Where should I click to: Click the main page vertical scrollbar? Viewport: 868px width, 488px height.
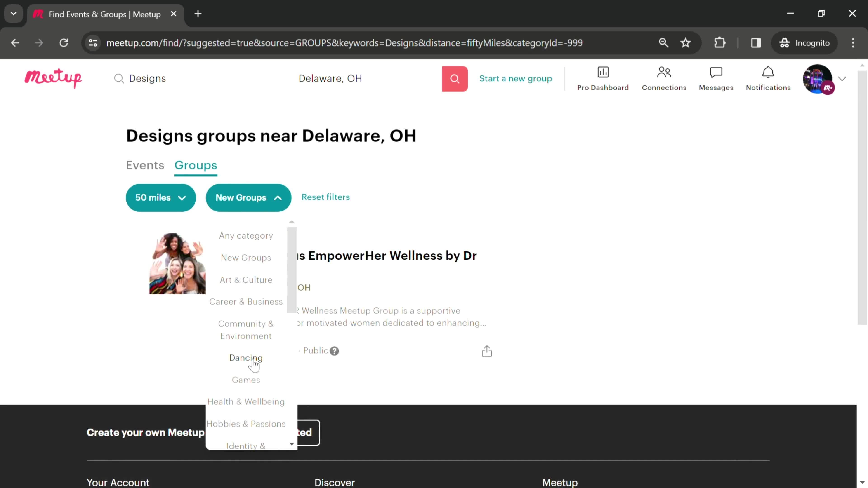[862, 197]
